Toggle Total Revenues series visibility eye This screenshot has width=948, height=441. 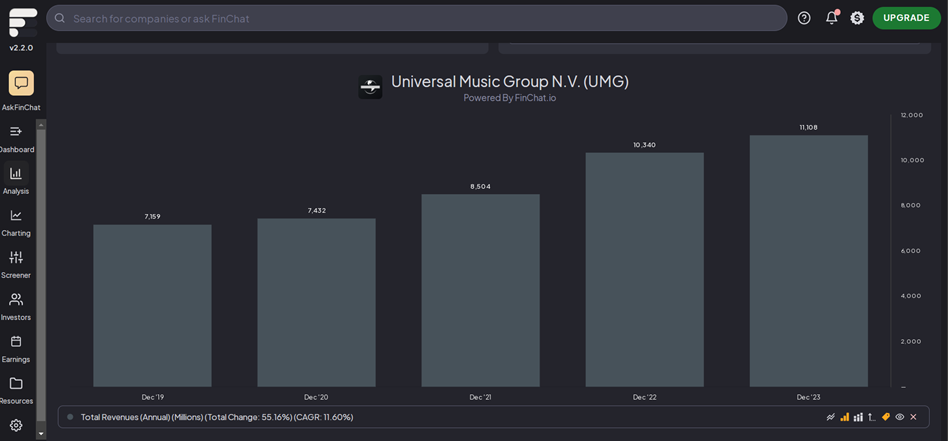(x=900, y=417)
